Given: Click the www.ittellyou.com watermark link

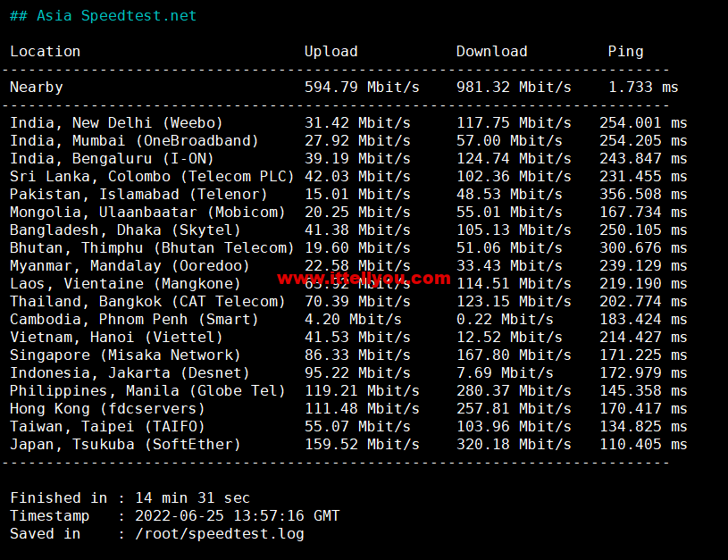Looking at the screenshot, I should 364,278.
